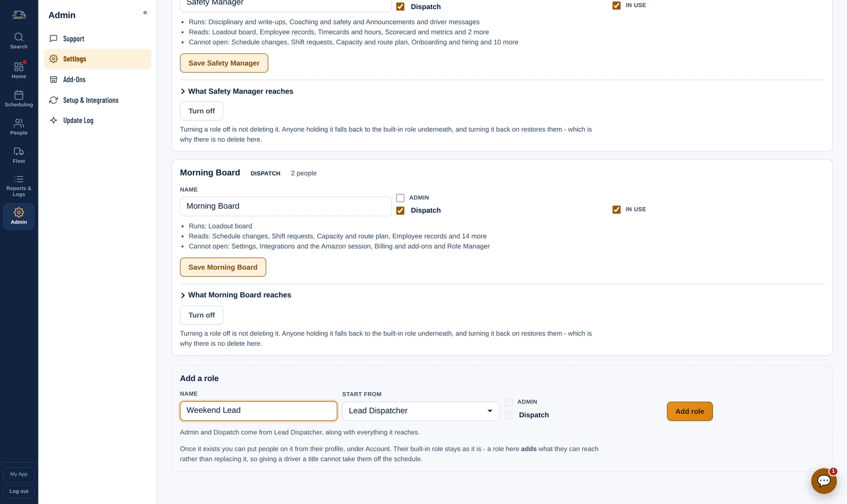Click the Weekend Lead name field

pyautogui.click(x=258, y=411)
